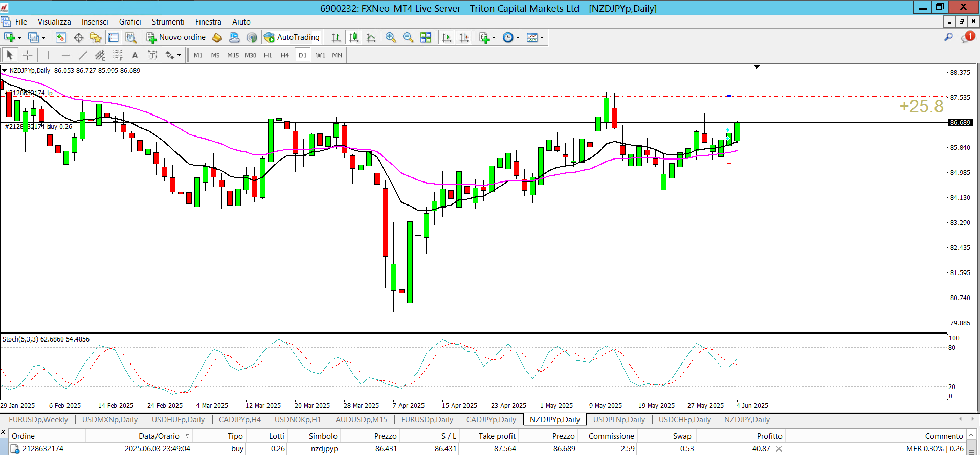Screen dimensions: 980x455
Task: Toggle Market Watch window
Action: pyautogui.click(x=61, y=37)
